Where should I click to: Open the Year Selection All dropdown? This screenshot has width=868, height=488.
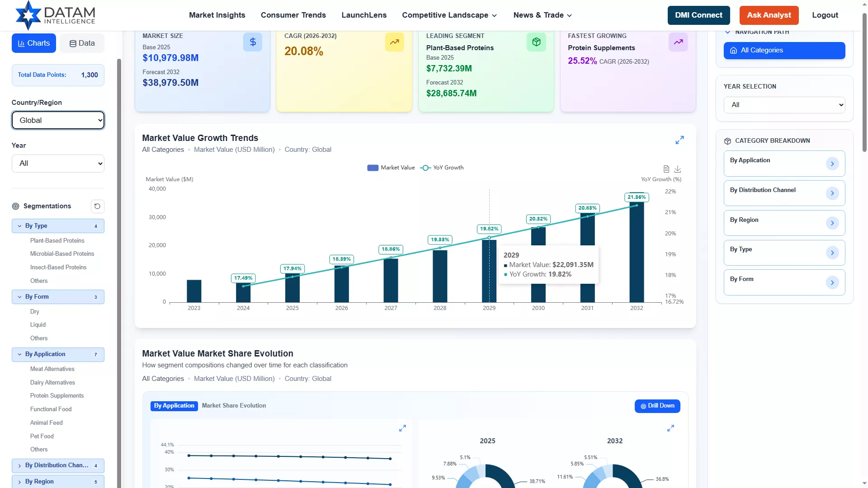(x=784, y=105)
